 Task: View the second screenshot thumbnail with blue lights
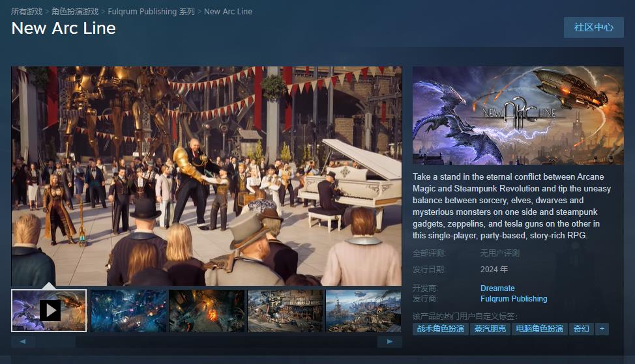(128, 311)
